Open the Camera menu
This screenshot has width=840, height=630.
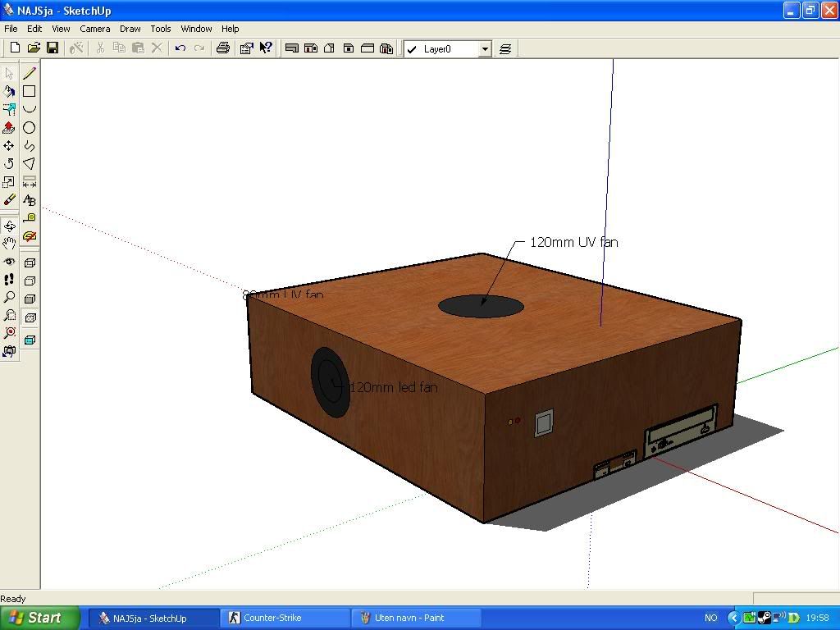point(95,29)
